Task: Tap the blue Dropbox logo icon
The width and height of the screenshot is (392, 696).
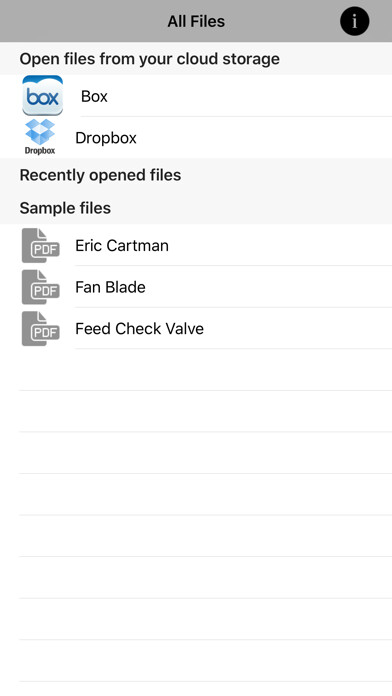Action: 40,132
